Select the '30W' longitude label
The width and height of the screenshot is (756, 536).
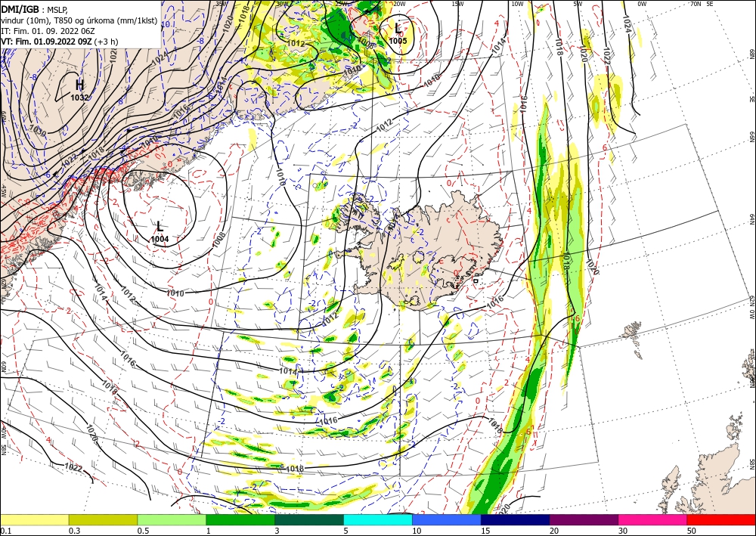(283, 4)
